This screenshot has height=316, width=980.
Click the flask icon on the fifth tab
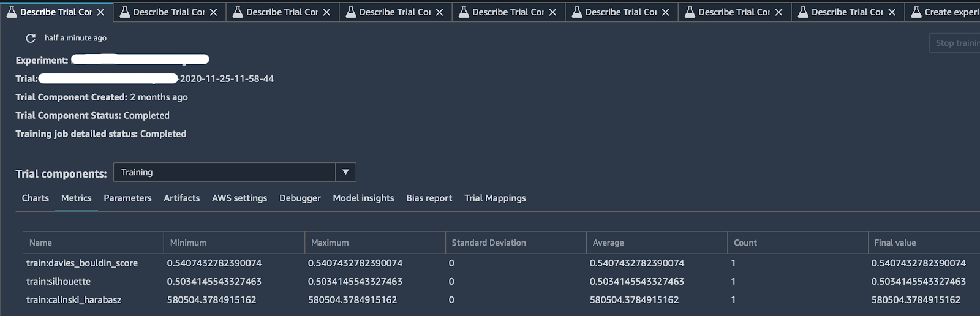click(464, 12)
